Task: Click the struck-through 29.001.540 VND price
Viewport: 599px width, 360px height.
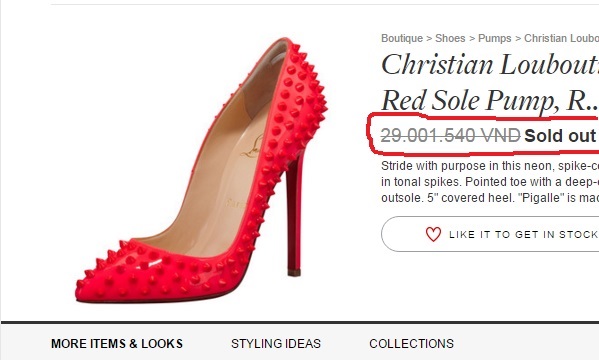Action: (450, 135)
